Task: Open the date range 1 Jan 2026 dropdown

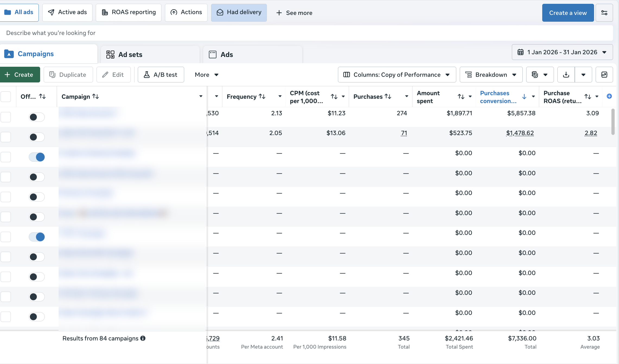Action: 562,52
